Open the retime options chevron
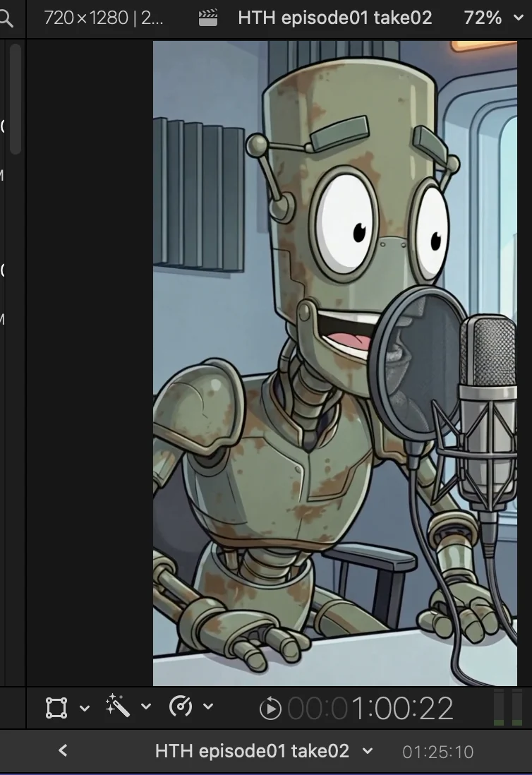 click(x=208, y=707)
